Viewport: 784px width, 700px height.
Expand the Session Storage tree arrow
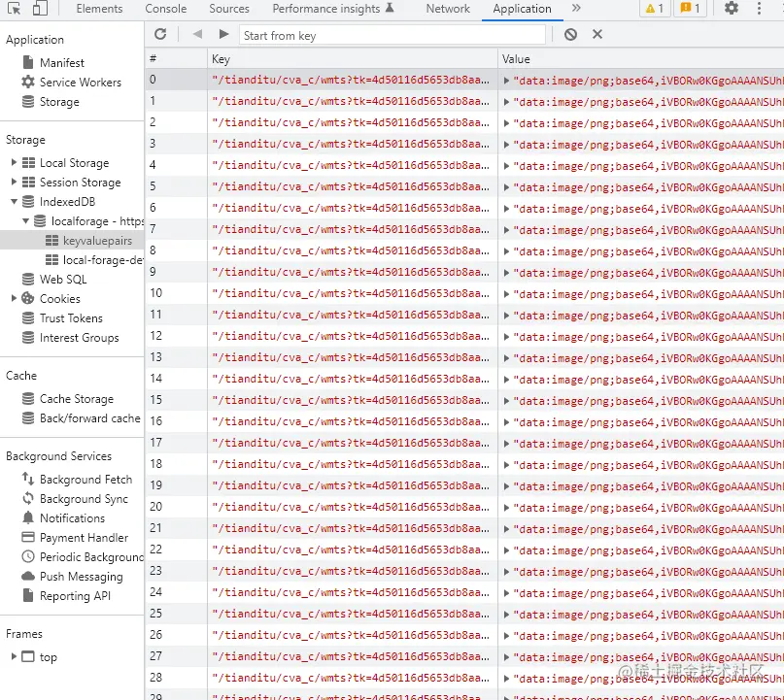[14, 182]
